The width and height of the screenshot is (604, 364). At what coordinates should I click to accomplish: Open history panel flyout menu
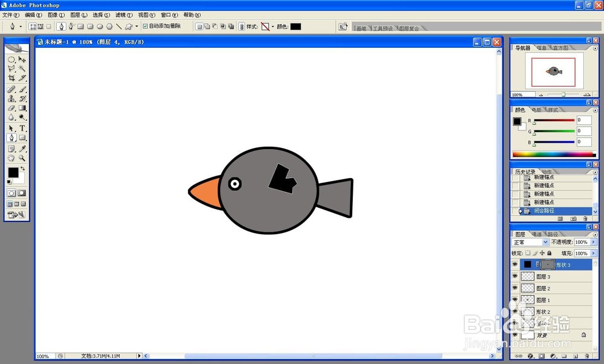click(x=595, y=171)
